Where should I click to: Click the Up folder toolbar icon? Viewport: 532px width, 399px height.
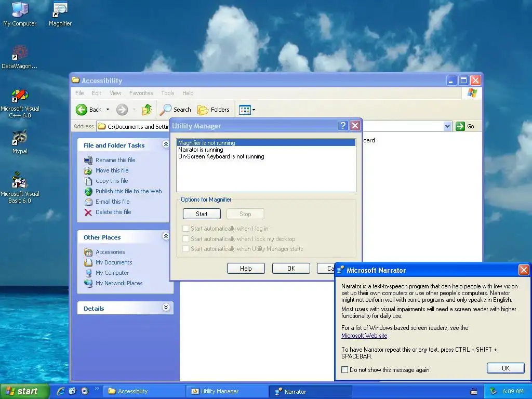pos(147,110)
